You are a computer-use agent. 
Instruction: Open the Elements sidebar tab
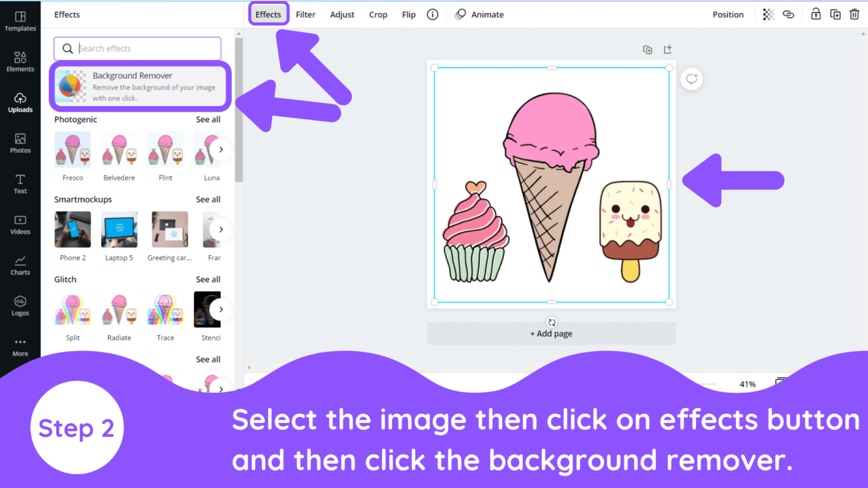(20, 61)
